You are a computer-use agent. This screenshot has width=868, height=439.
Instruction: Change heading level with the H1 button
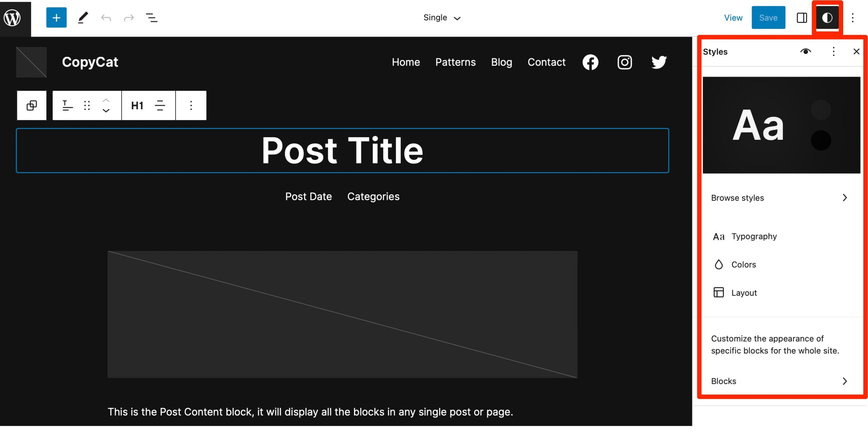click(x=137, y=105)
